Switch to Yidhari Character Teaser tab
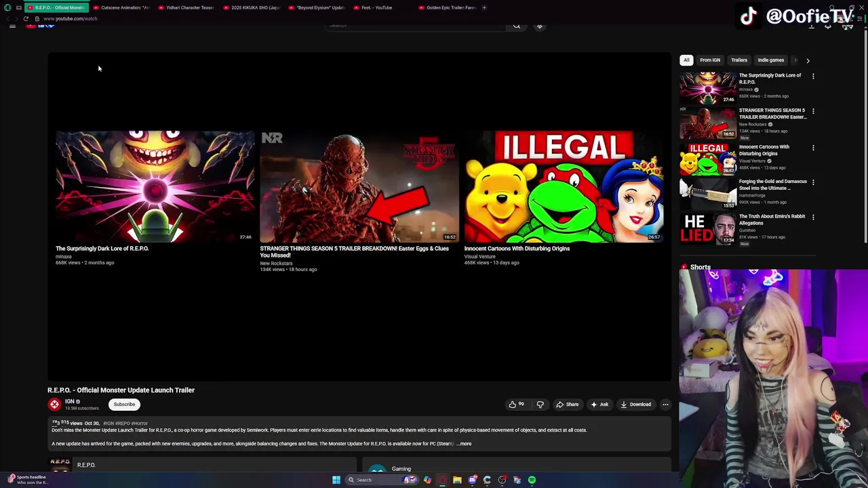868x488 pixels. pos(186,7)
